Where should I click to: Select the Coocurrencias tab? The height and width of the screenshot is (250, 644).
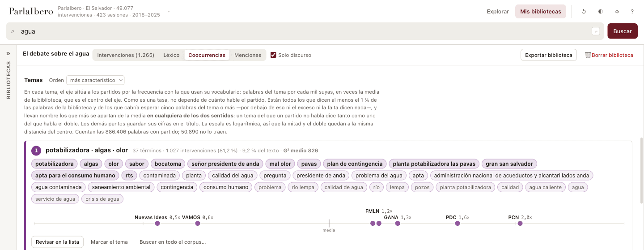coord(207,55)
